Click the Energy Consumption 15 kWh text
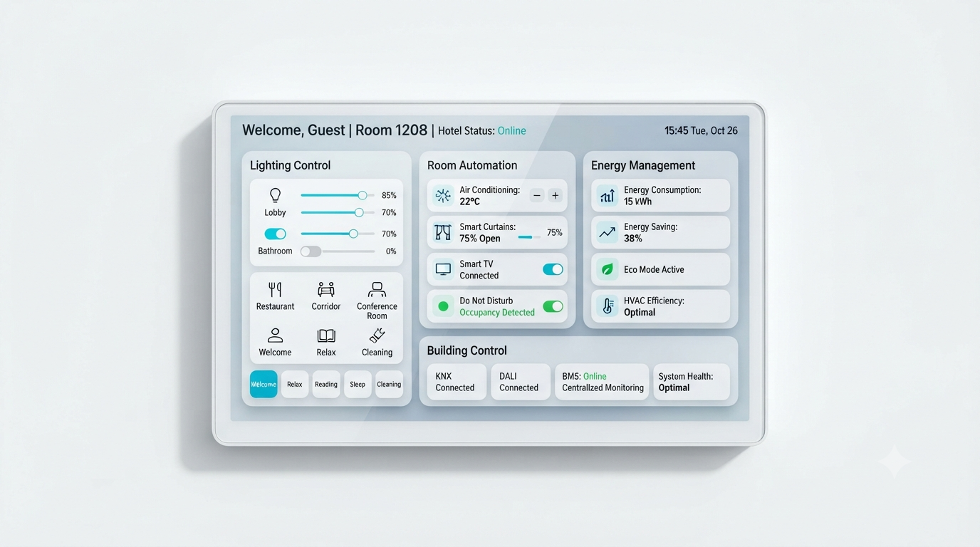This screenshot has width=980, height=547. pyautogui.click(x=662, y=196)
